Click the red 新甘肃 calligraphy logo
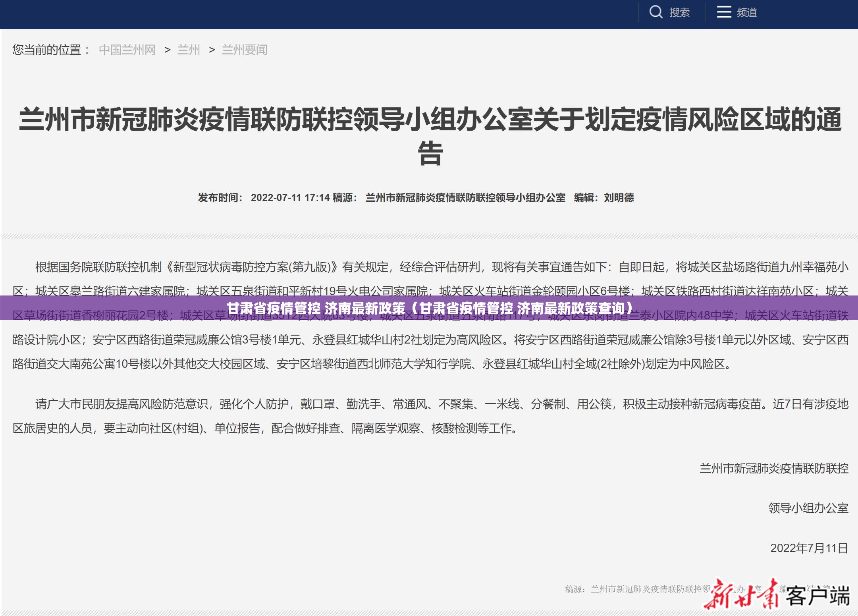The image size is (858, 616). pos(742,595)
